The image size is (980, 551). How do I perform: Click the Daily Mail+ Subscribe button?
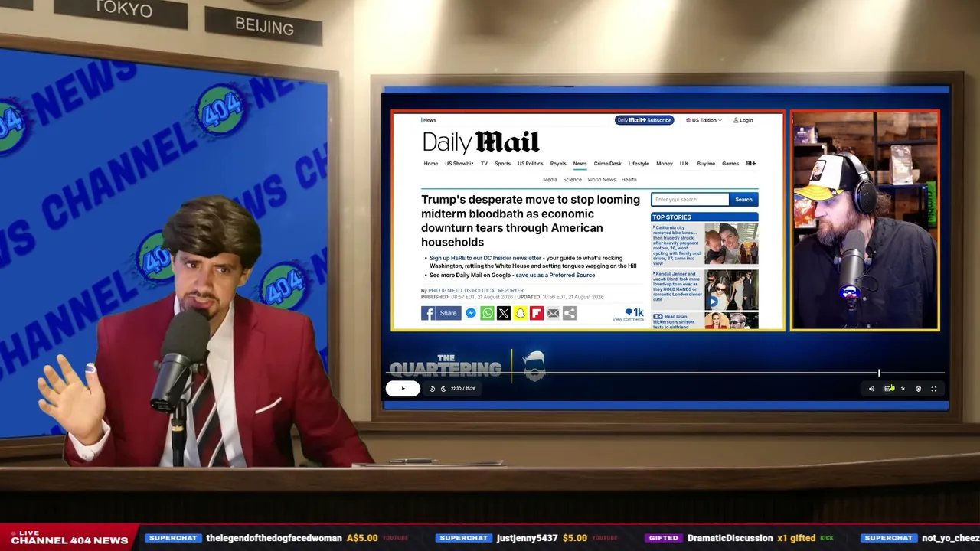(644, 120)
